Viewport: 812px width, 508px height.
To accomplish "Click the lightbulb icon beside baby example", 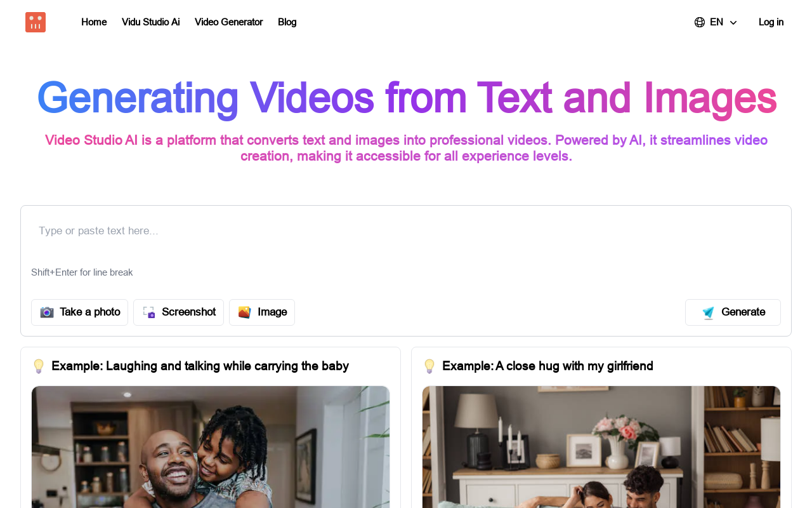I will pos(39,366).
